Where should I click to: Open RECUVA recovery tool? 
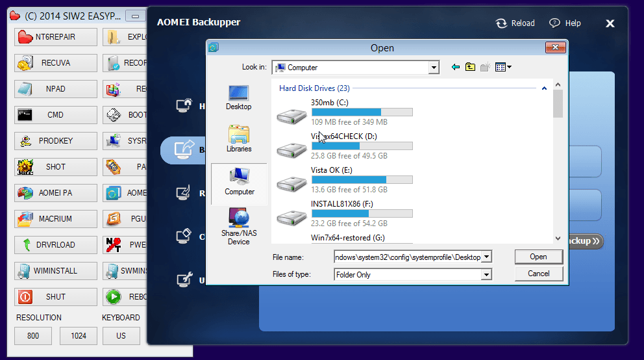(55, 63)
